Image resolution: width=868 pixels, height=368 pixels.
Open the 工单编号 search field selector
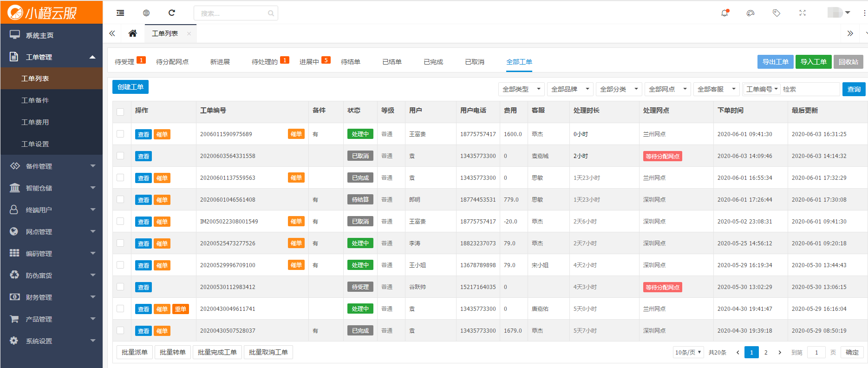[762, 89]
